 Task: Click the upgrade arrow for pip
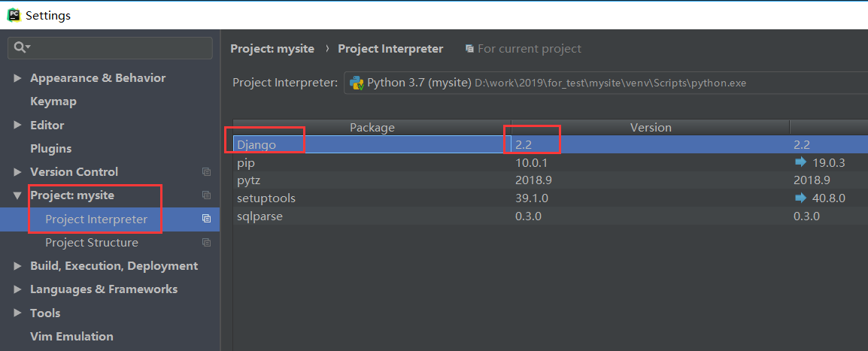[800, 162]
